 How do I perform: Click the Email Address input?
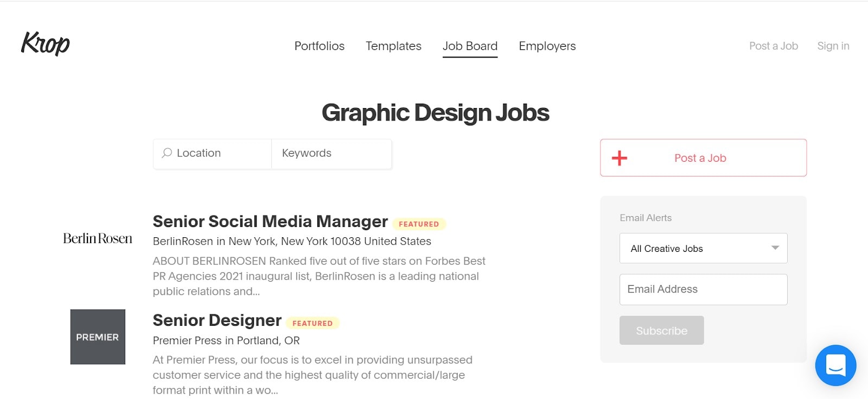(703, 289)
